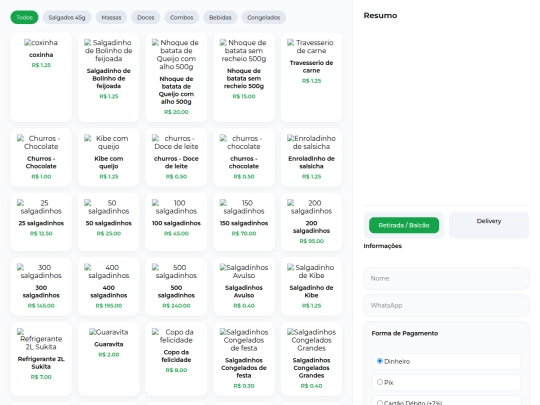Choose the 100 salgadinhos combo
540x405 pixels.
click(x=176, y=222)
